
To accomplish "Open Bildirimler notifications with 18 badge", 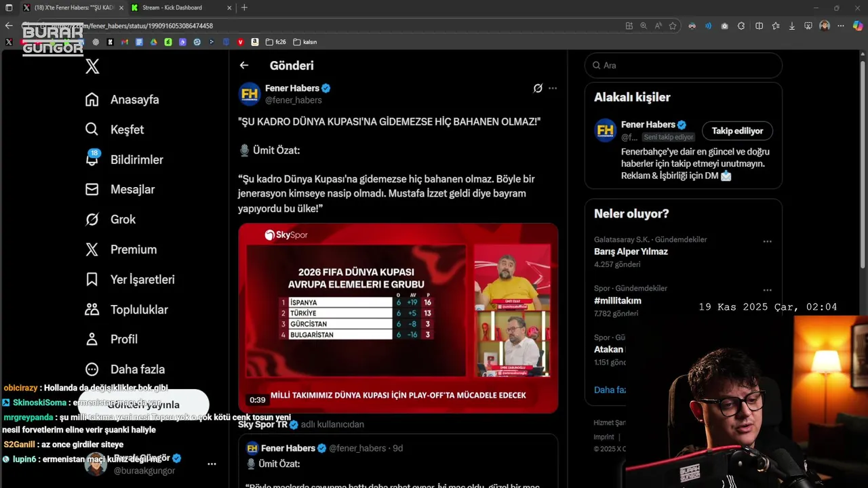I will click(x=124, y=159).
